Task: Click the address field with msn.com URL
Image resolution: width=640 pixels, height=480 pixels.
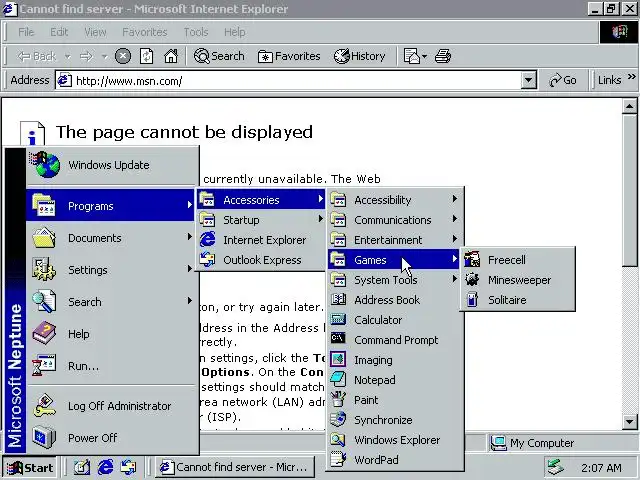Action: point(289,80)
